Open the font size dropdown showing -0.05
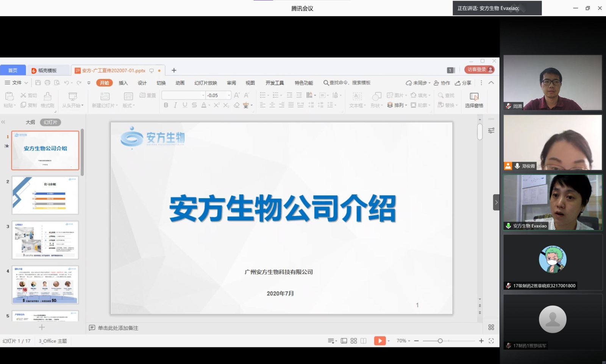The height and width of the screenshot is (364, 606). tap(229, 95)
